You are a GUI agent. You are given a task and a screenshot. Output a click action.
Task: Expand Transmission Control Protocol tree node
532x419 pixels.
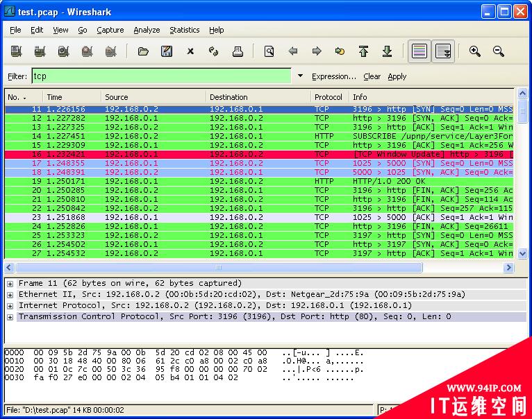tap(10, 318)
